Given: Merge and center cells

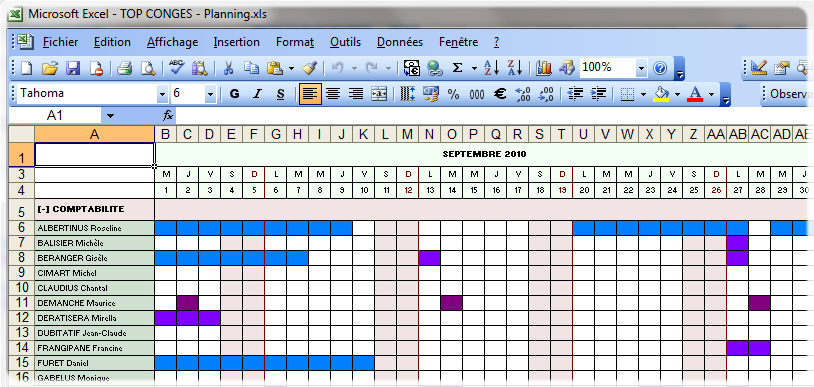Looking at the screenshot, I should [379, 94].
